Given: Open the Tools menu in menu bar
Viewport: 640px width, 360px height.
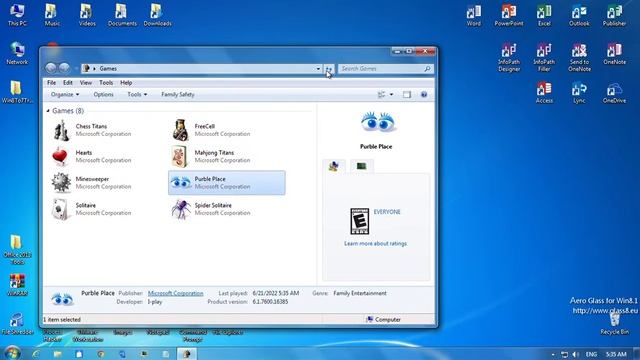Looking at the screenshot, I should tap(106, 82).
